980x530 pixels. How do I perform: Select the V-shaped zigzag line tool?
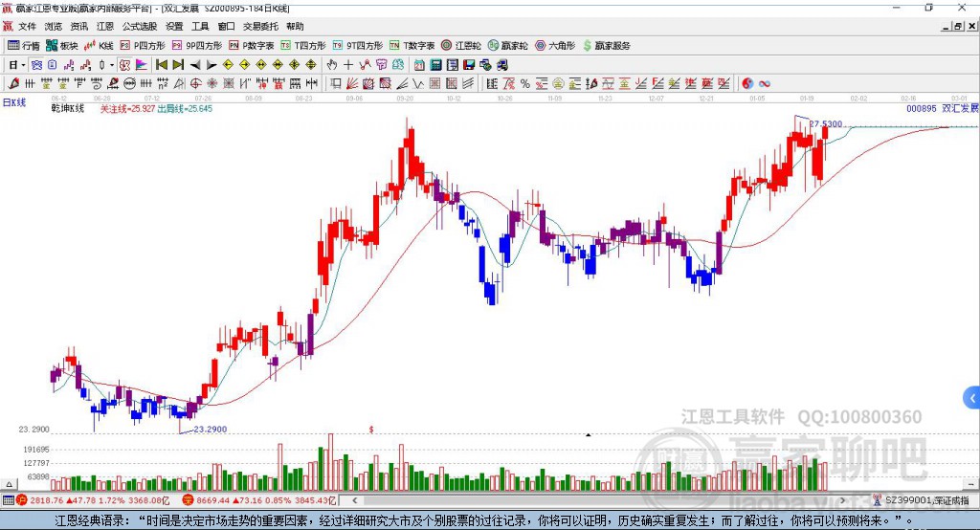(417, 84)
